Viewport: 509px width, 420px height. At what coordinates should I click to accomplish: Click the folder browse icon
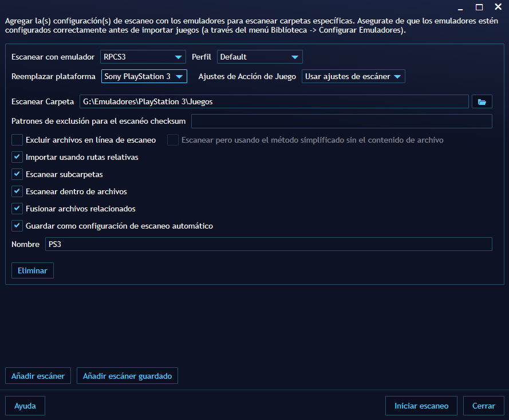point(482,101)
